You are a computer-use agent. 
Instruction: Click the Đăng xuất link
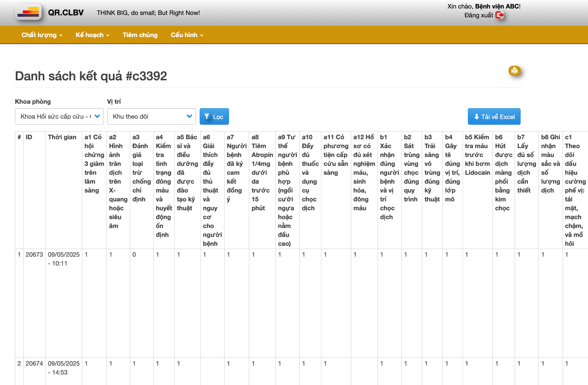(x=479, y=15)
